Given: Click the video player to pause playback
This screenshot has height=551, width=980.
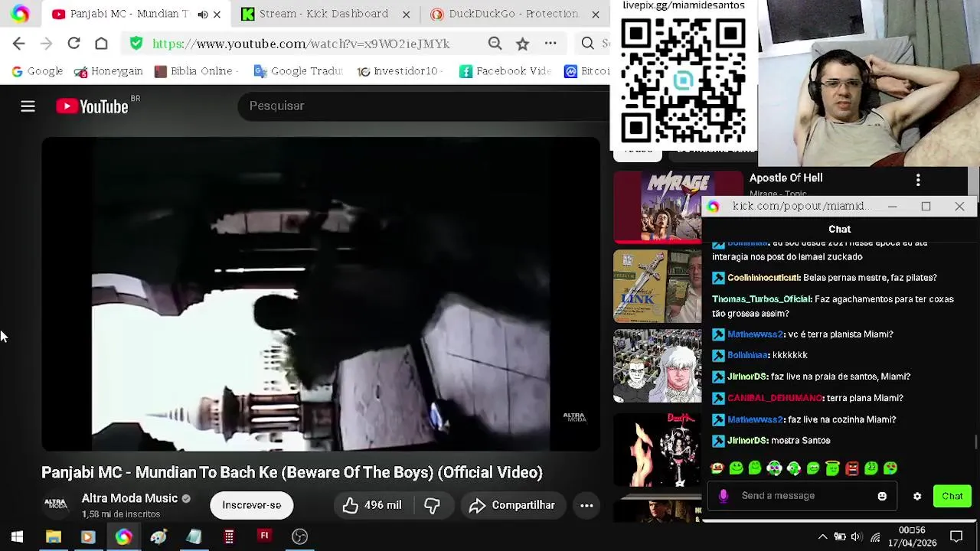Looking at the screenshot, I should tap(321, 295).
